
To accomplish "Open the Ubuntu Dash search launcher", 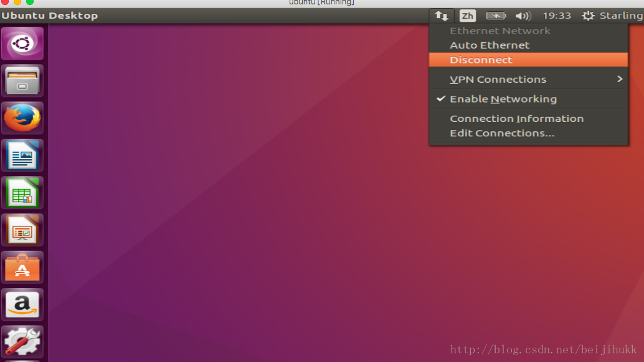I will (22, 44).
